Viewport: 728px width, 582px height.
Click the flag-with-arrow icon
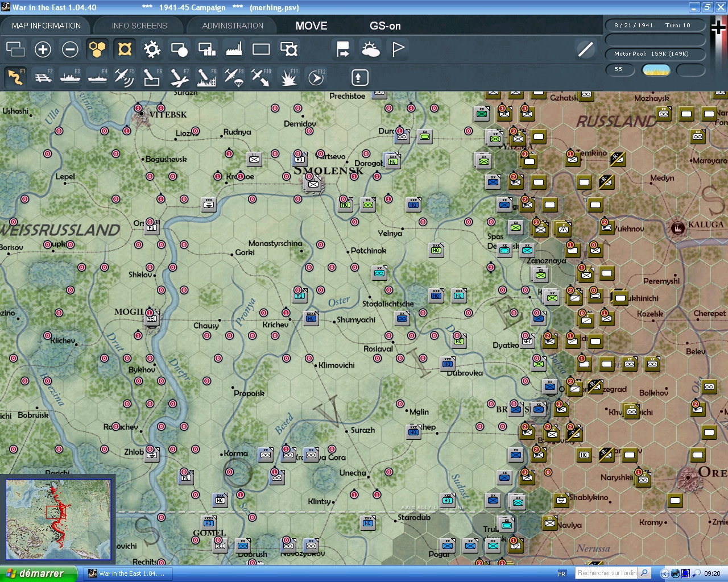click(x=343, y=49)
